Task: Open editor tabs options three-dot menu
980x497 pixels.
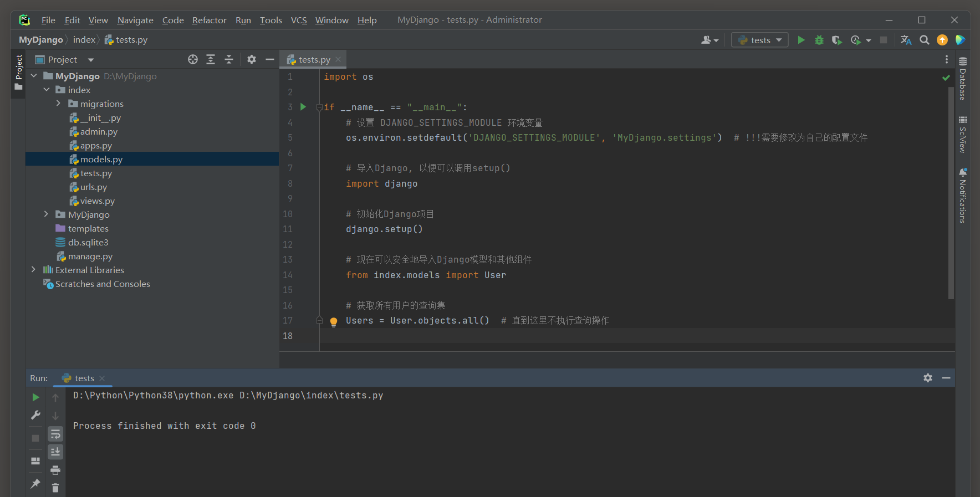Action: coord(947,59)
